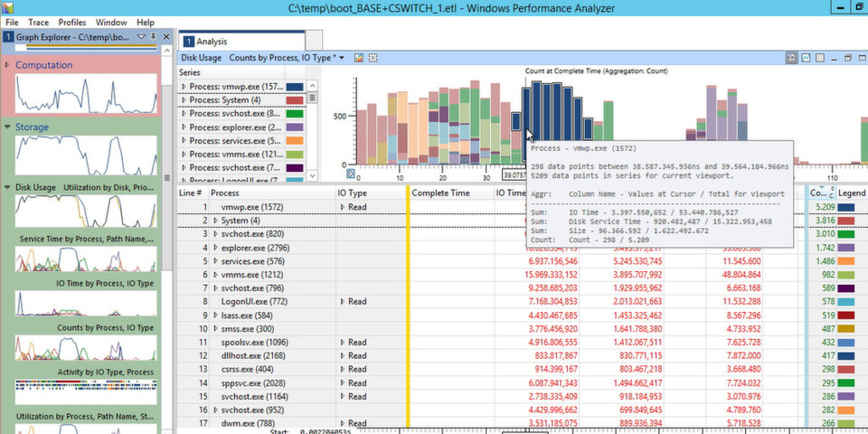Expand the Read IO type for LogonUI.exe
The width and height of the screenshot is (868, 434).
(x=343, y=302)
